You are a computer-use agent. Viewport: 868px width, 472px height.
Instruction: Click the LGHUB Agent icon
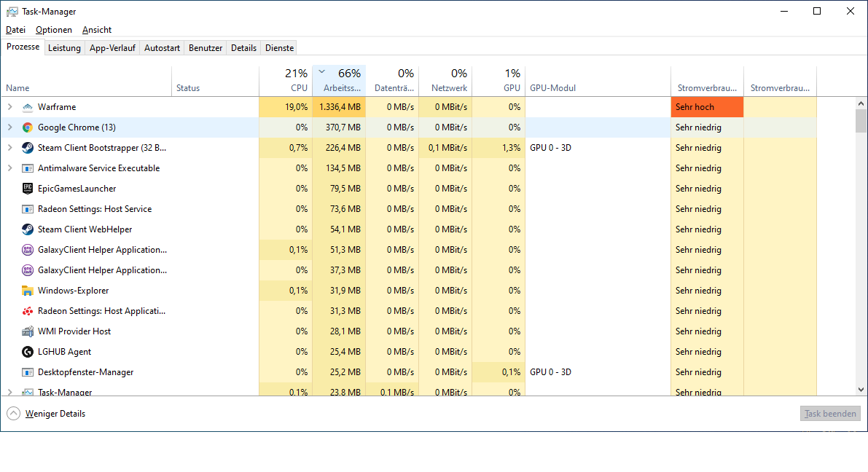pyautogui.click(x=27, y=352)
